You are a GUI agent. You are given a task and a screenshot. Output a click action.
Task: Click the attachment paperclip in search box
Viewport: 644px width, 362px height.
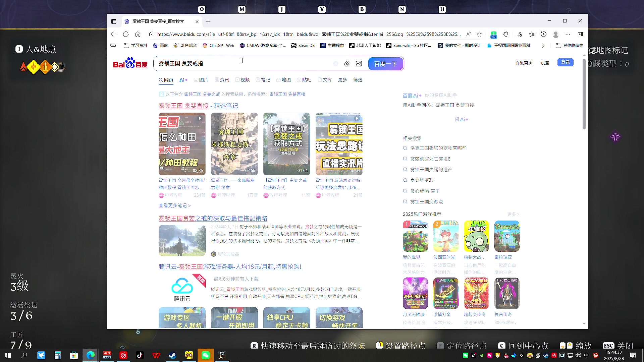[347, 64]
